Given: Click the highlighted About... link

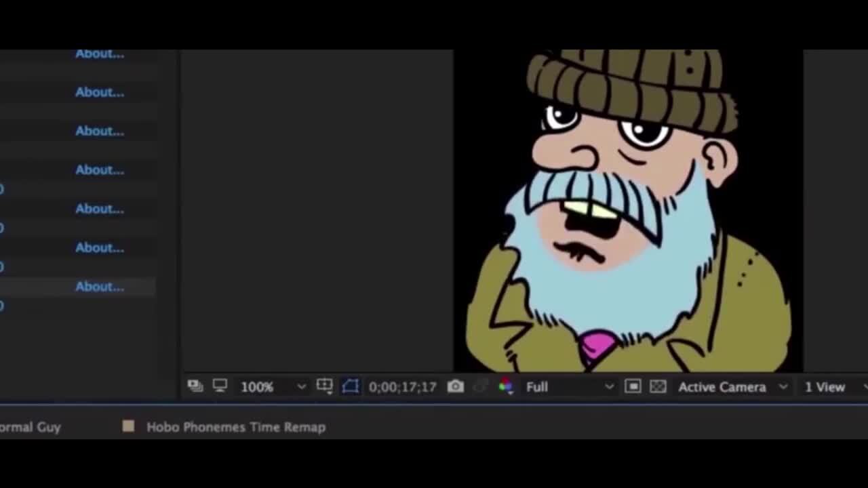Looking at the screenshot, I should (x=100, y=287).
